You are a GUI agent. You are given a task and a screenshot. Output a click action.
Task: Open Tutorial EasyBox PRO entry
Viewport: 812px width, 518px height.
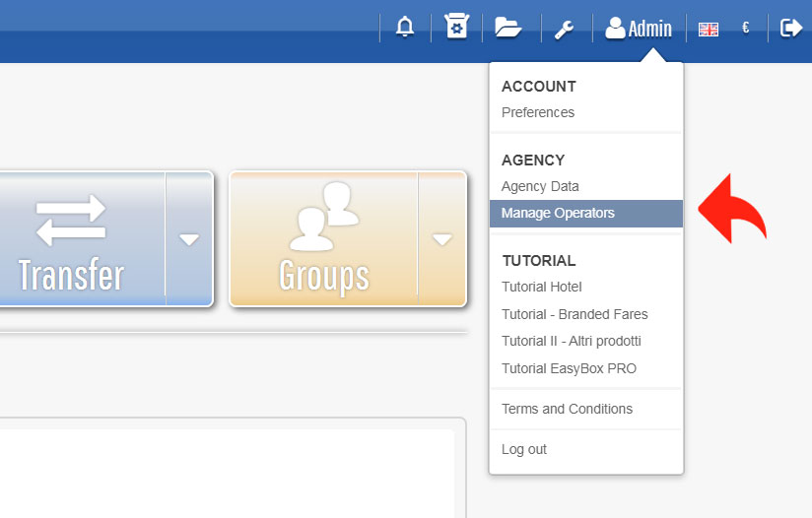point(569,368)
